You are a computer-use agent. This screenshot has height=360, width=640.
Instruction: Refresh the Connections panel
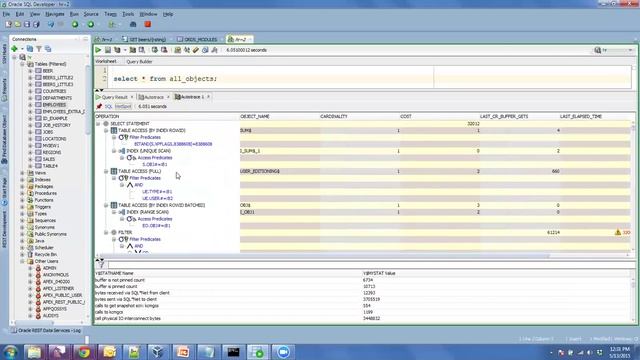30,49
